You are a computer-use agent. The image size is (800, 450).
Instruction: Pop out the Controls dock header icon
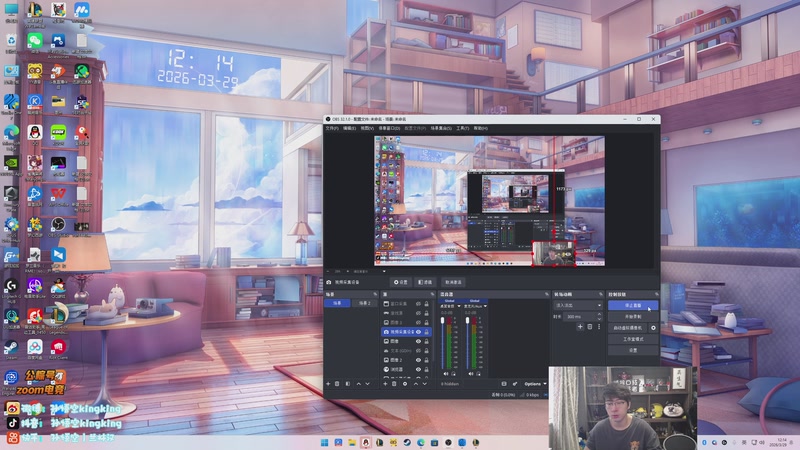pos(656,294)
